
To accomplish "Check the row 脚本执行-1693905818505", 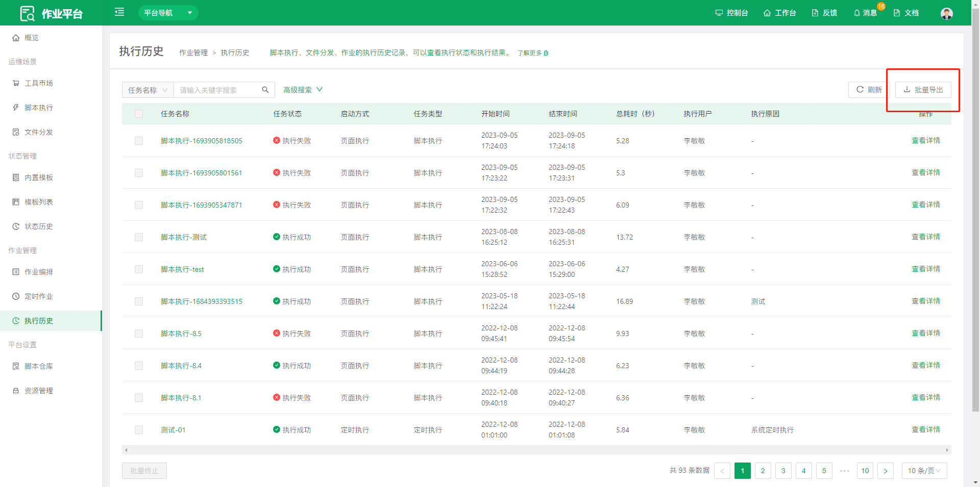I will click(139, 141).
